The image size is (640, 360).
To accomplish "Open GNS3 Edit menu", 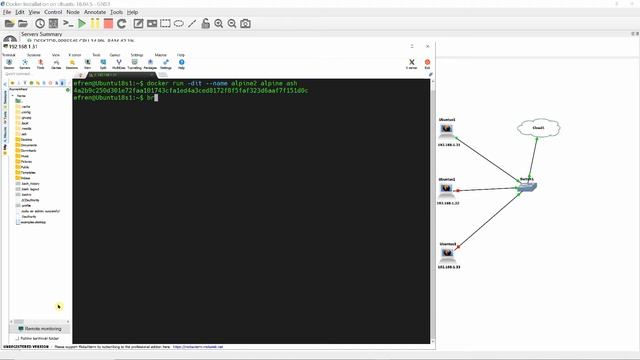I will coord(20,12).
